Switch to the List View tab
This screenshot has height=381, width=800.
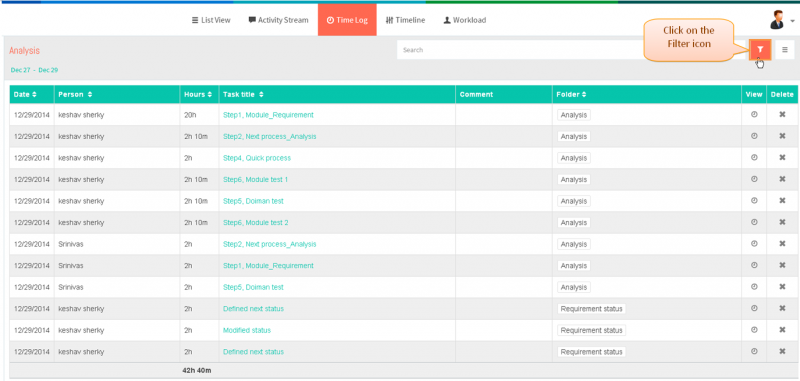coord(211,20)
